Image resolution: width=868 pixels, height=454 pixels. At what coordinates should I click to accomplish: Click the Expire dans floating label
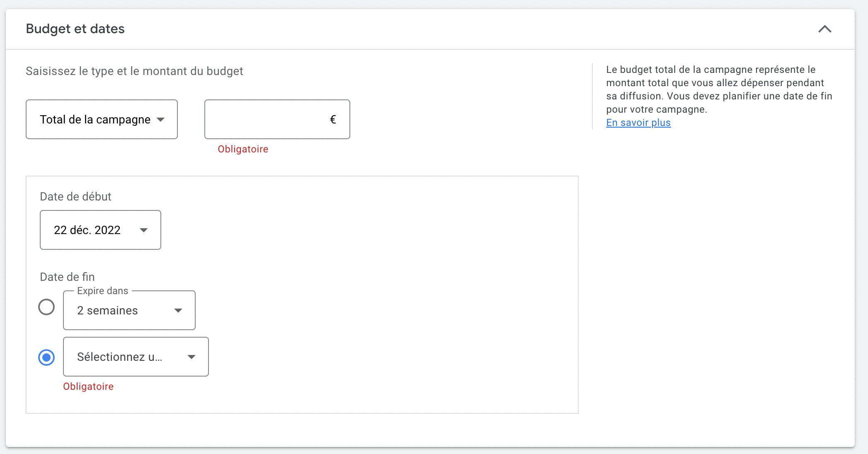tap(102, 291)
